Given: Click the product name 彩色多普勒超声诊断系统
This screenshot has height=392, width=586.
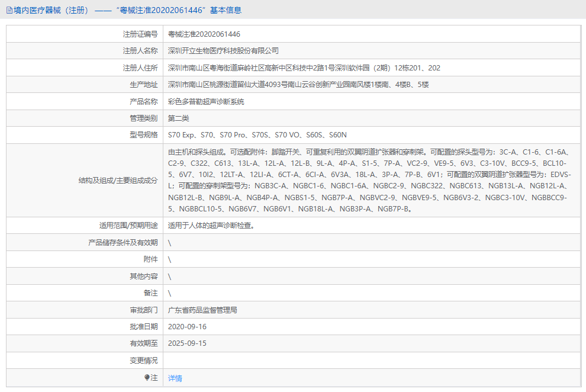Looking at the screenshot, I should 205,101.
